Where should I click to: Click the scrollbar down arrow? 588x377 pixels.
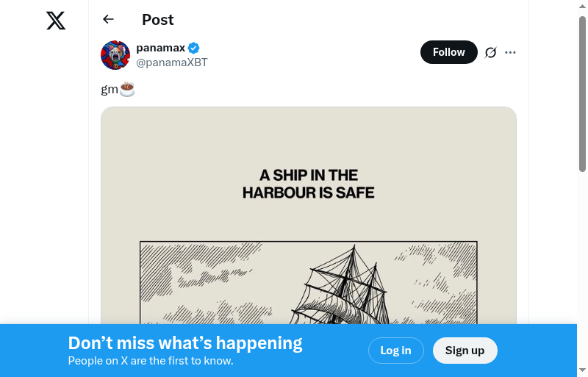[582, 370]
